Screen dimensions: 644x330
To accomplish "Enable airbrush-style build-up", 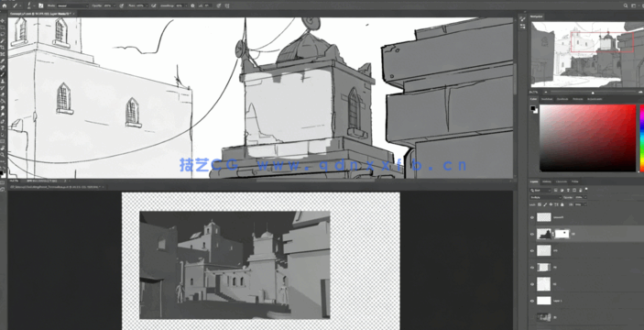I will [154, 5].
